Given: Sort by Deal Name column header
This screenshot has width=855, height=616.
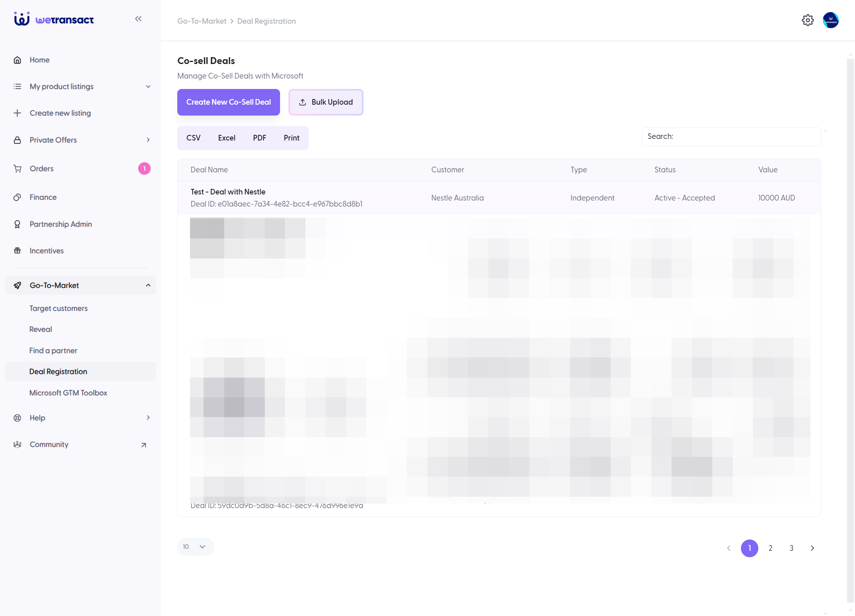Looking at the screenshot, I should pos(209,170).
